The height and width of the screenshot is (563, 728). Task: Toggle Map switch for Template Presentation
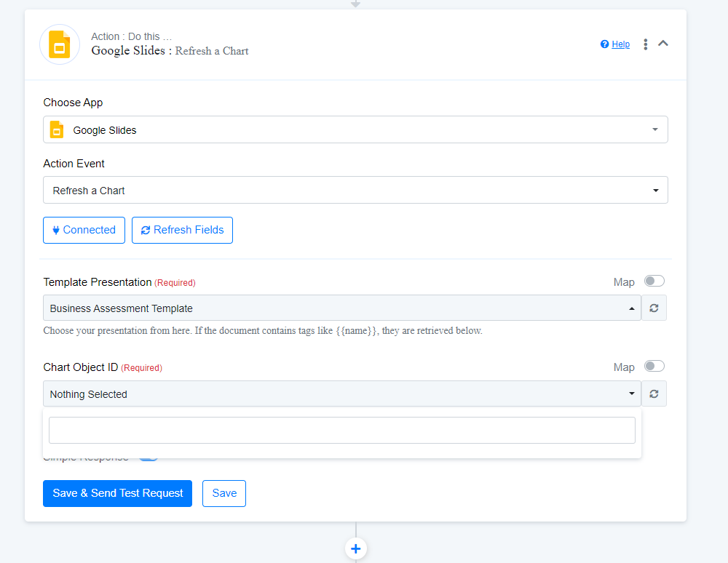(x=654, y=281)
